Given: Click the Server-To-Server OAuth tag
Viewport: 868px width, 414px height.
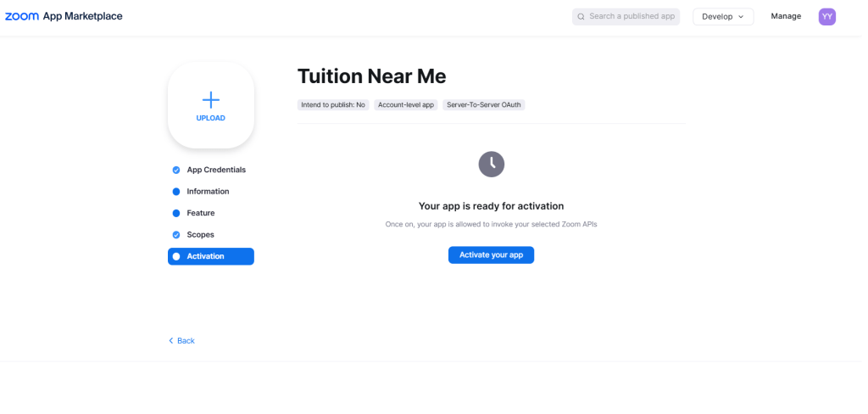Looking at the screenshot, I should pyautogui.click(x=485, y=105).
